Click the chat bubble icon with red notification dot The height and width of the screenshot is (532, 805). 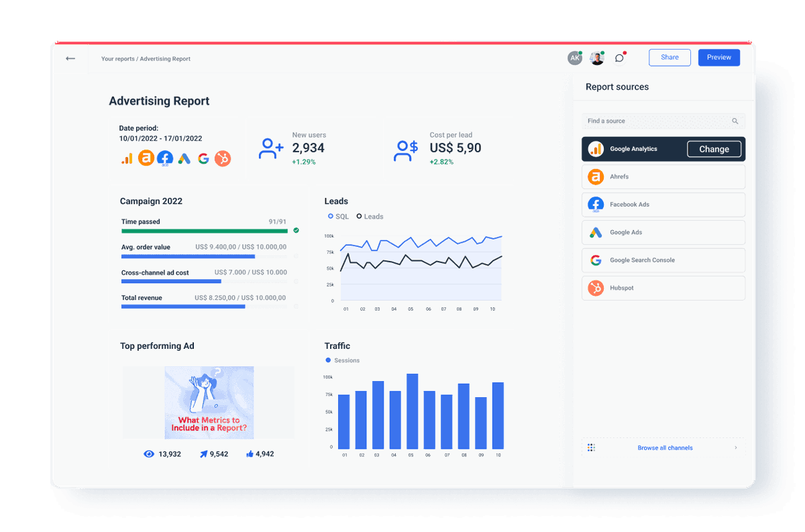click(x=619, y=58)
